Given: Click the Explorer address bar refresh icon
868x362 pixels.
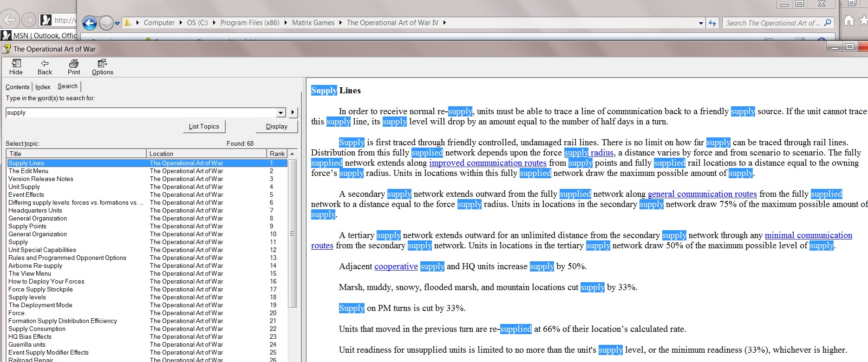Looking at the screenshot, I should coord(712,23).
